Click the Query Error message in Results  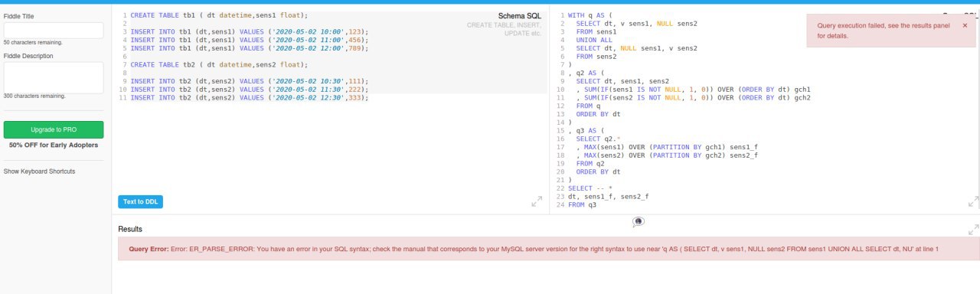point(534,249)
